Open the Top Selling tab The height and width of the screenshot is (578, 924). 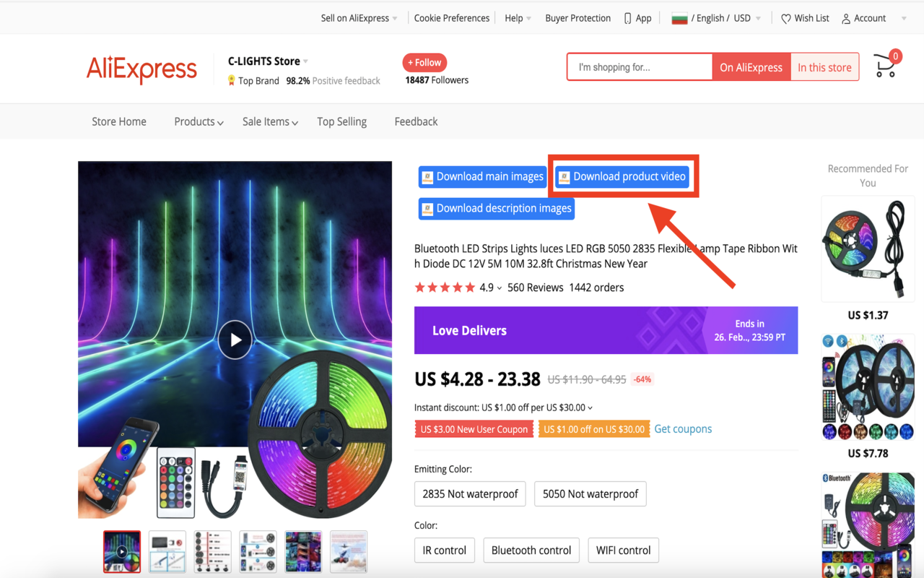(x=341, y=121)
